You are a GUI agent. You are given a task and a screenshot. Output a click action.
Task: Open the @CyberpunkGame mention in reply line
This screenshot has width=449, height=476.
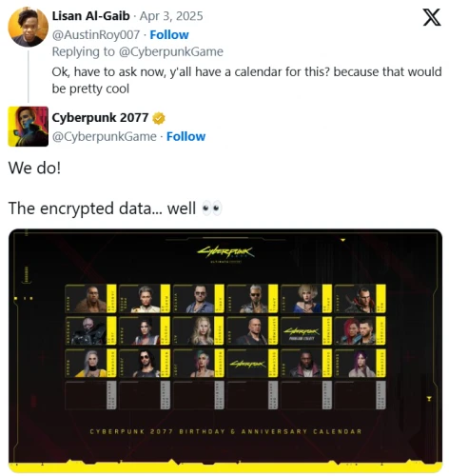(171, 51)
